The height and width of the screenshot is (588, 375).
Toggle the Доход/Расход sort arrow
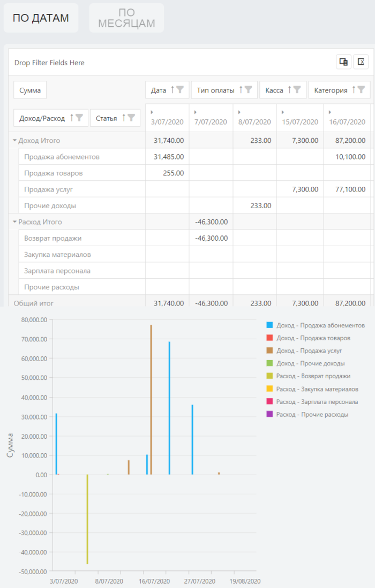pos(72,118)
